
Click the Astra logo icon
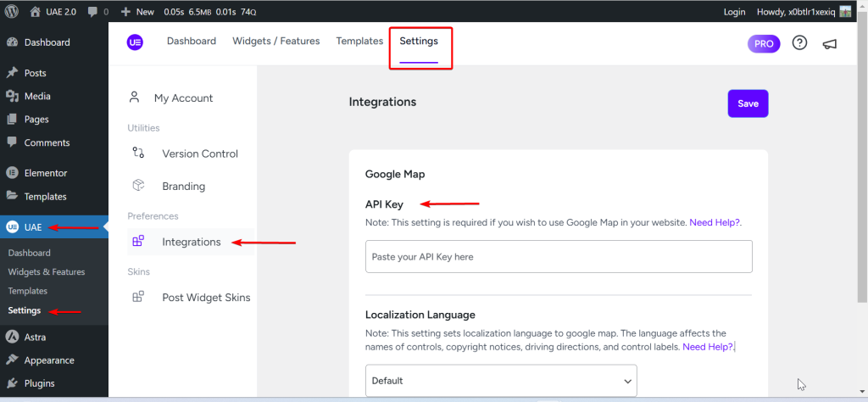12,337
